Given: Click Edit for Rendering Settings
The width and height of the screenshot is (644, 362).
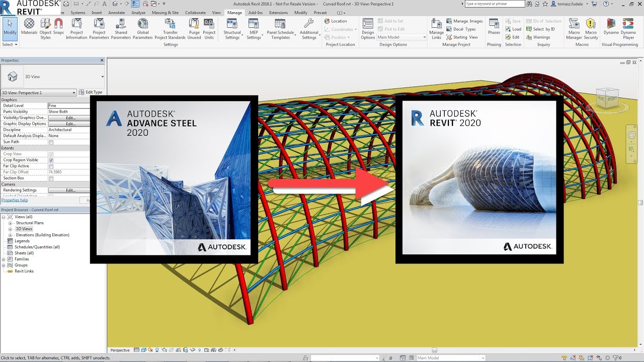Looking at the screenshot, I should [x=70, y=190].
